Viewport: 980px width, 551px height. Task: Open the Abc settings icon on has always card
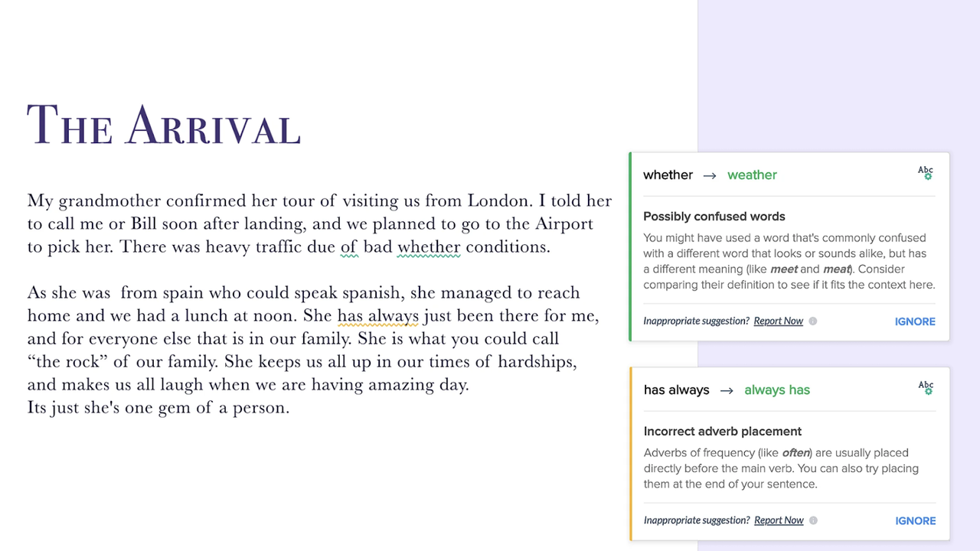click(x=926, y=388)
